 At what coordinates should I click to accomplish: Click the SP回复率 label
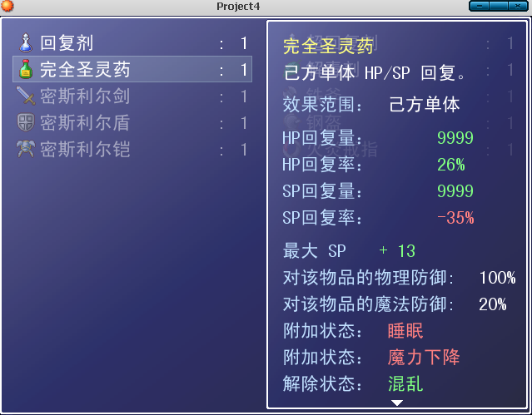(322, 218)
